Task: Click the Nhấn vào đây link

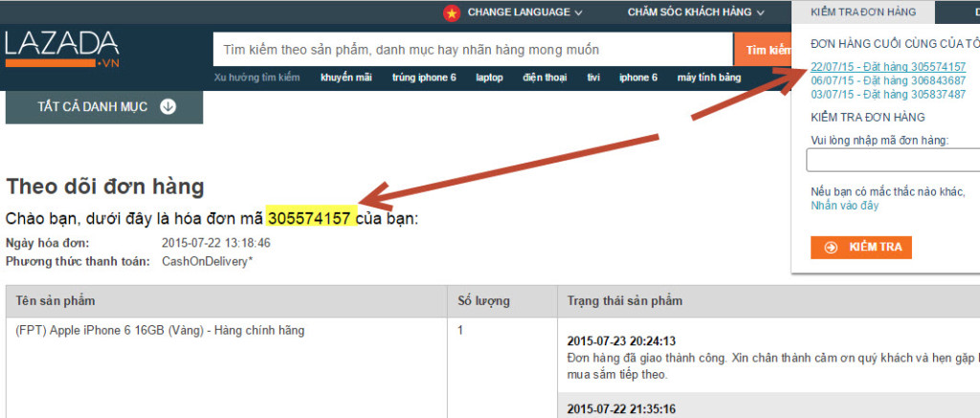Action: tap(844, 206)
